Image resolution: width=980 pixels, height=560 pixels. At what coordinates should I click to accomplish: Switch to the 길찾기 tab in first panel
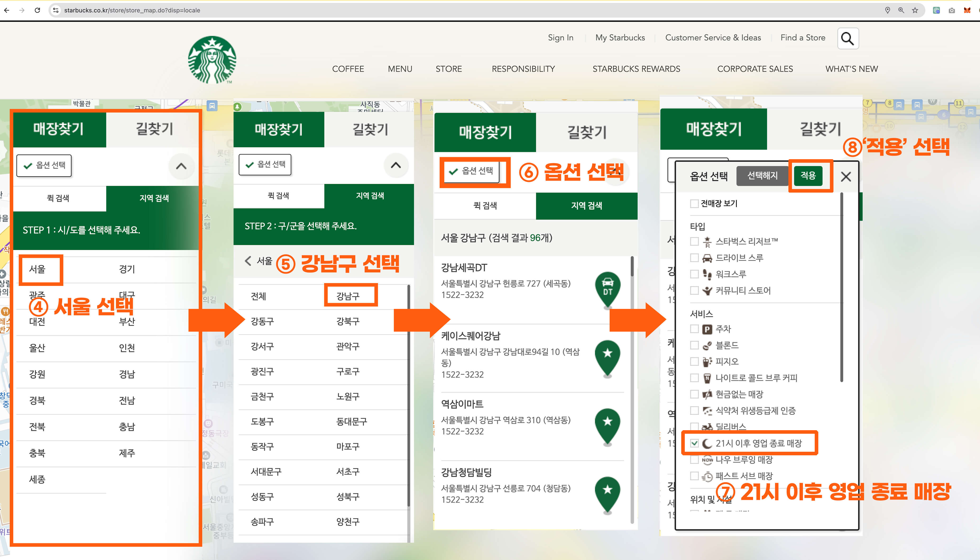pos(154,129)
